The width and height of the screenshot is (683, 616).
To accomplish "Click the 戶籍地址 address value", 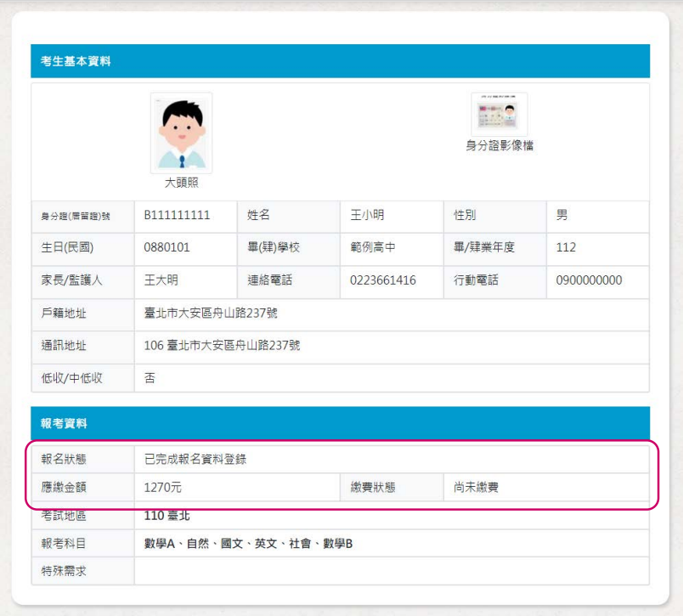I will 212,314.
